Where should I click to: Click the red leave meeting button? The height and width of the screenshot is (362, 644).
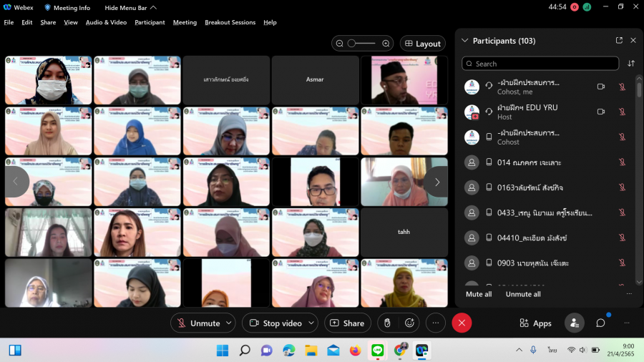[x=462, y=323]
